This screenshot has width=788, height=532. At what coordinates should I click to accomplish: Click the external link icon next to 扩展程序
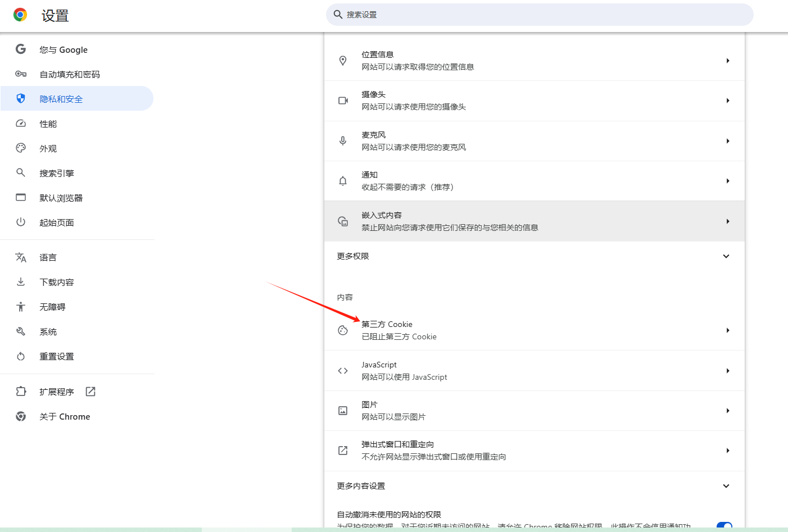pyautogui.click(x=90, y=392)
